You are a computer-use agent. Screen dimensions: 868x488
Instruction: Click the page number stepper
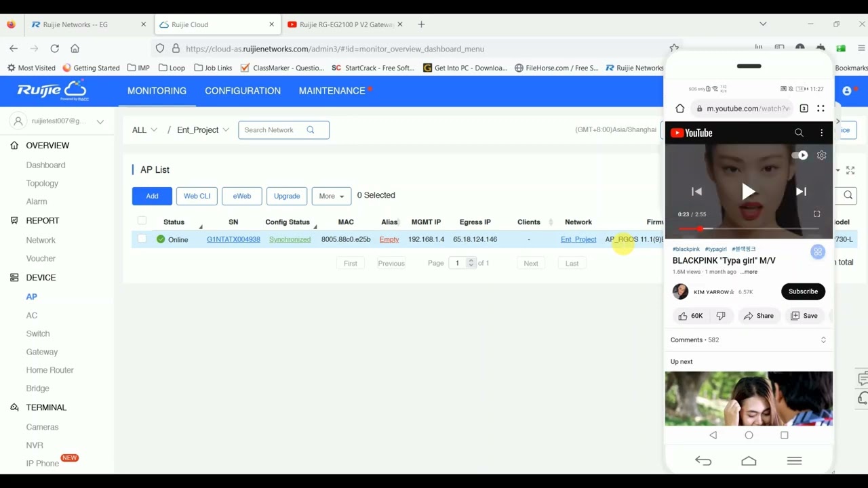471,263
